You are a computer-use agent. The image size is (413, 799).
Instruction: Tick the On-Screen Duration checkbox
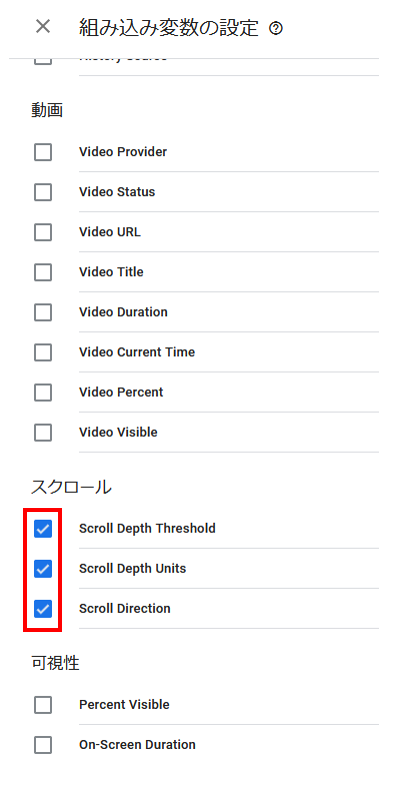pos(43,745)
